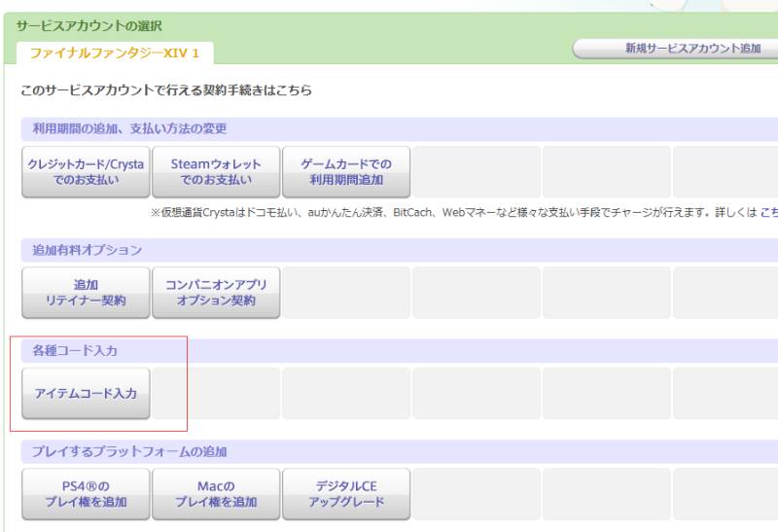Choose デジタルCE アップグレード
778x532 pixels.
[346, 494]
